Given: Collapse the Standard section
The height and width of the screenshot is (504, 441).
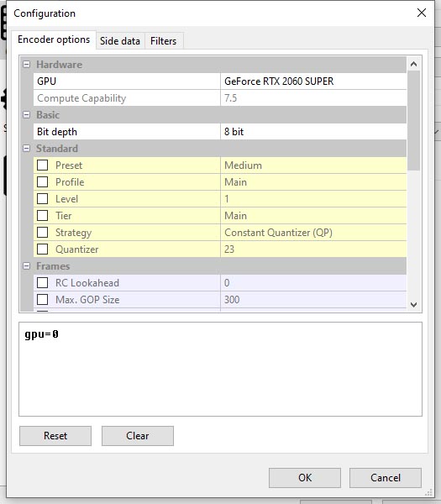Looking at the screenshot, I should point(27,149).
